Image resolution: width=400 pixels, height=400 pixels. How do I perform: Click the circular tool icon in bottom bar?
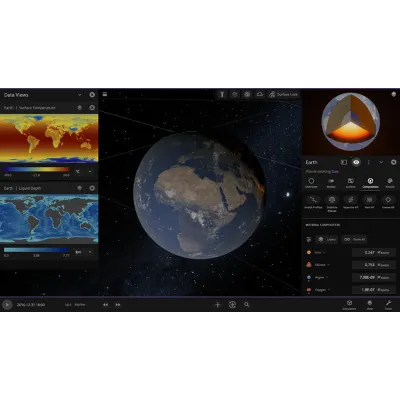pos(232,304)
